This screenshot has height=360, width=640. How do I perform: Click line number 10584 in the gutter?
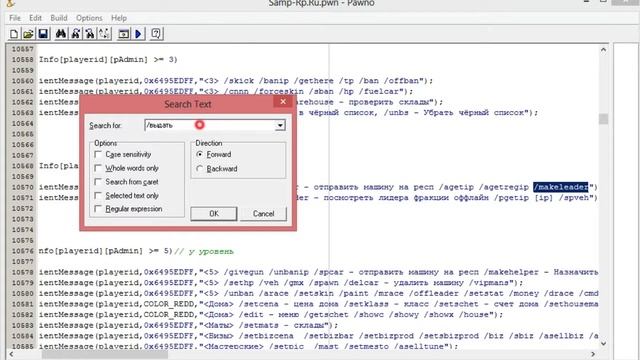(x=22, y=336)
